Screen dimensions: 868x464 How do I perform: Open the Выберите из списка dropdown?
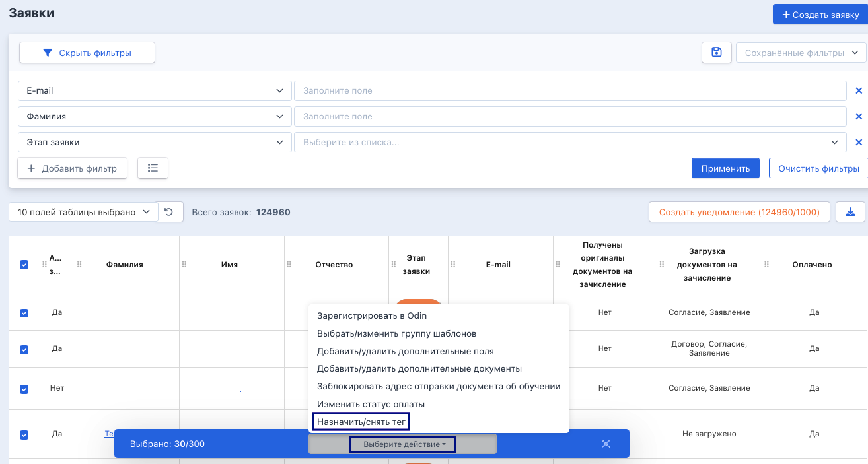(570, 142)
